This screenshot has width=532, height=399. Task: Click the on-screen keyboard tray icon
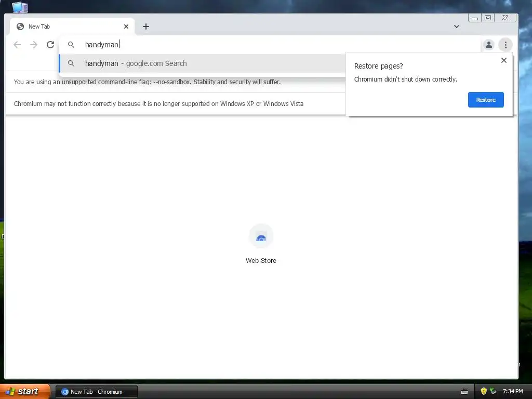(464, 392)
